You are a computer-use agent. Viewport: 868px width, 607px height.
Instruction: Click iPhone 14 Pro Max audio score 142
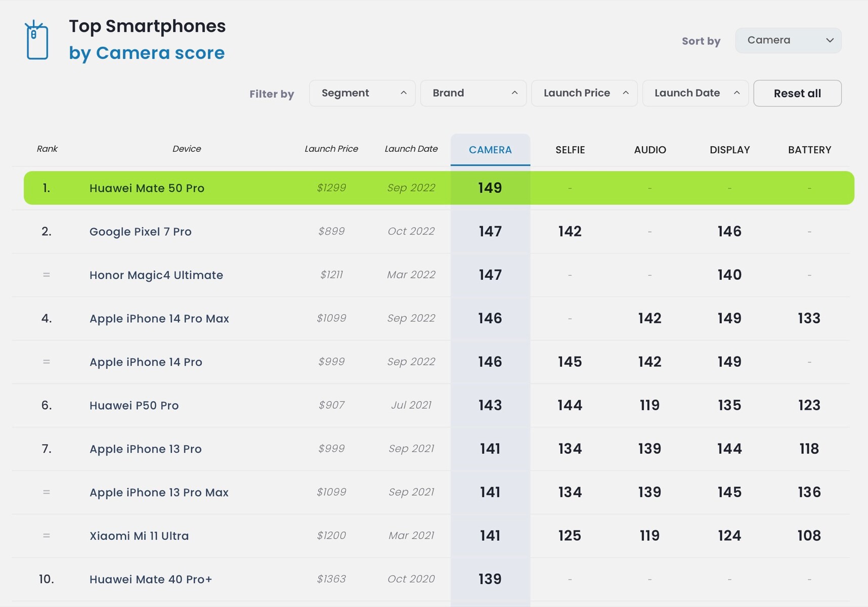[x=650, y=318]
